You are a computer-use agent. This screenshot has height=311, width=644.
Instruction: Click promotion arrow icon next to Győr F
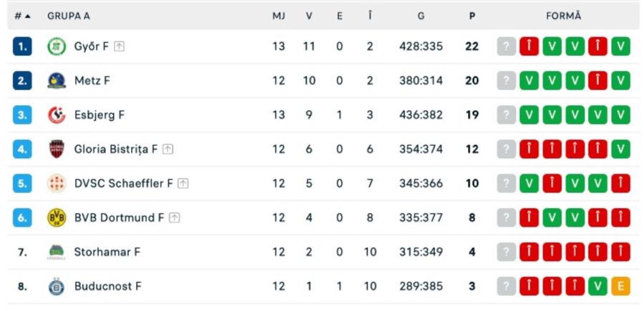pos(119,46)
